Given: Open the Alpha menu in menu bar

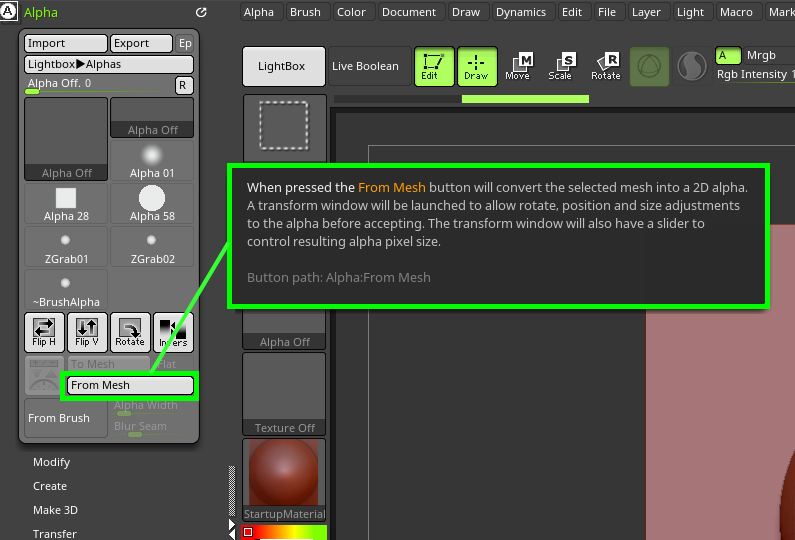Looking at the screenshot, I should pos(259,12).
